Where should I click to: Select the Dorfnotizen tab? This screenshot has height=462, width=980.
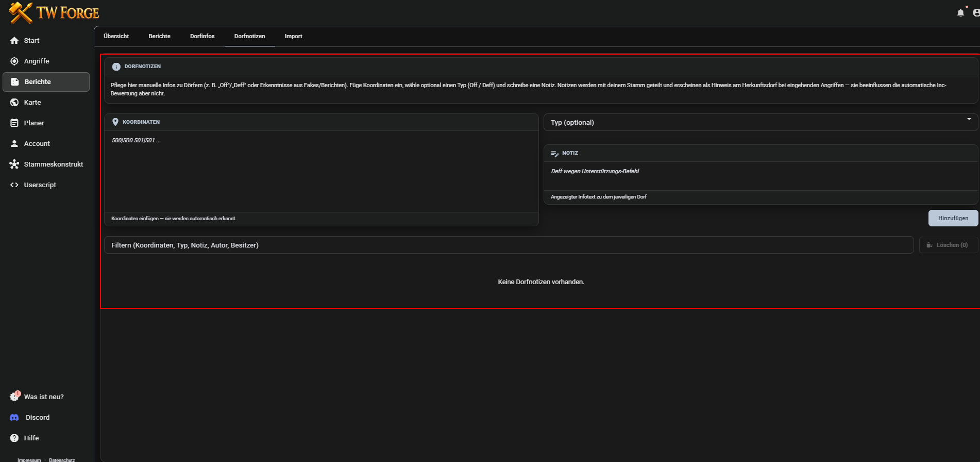[249, 36]
